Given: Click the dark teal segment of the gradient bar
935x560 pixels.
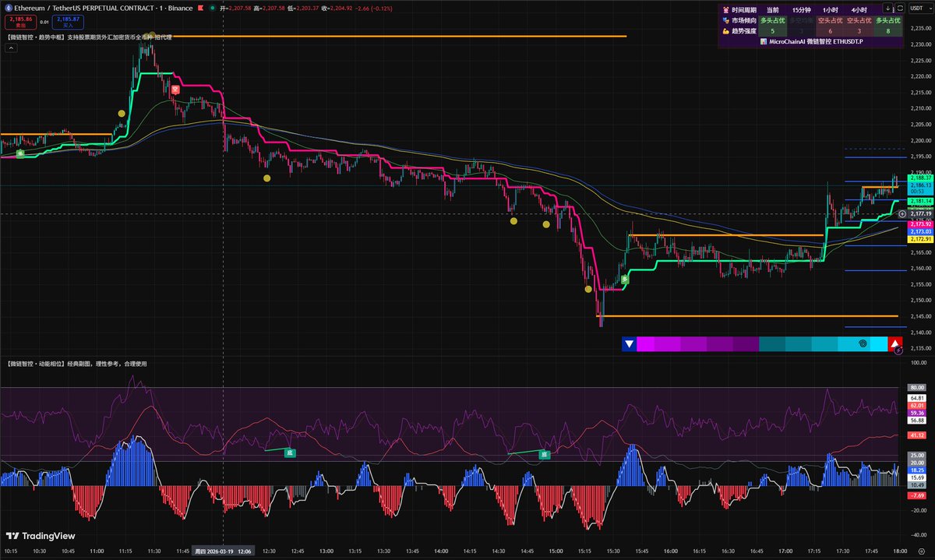Looking at the screenshot, I should (x=772, y=343).
